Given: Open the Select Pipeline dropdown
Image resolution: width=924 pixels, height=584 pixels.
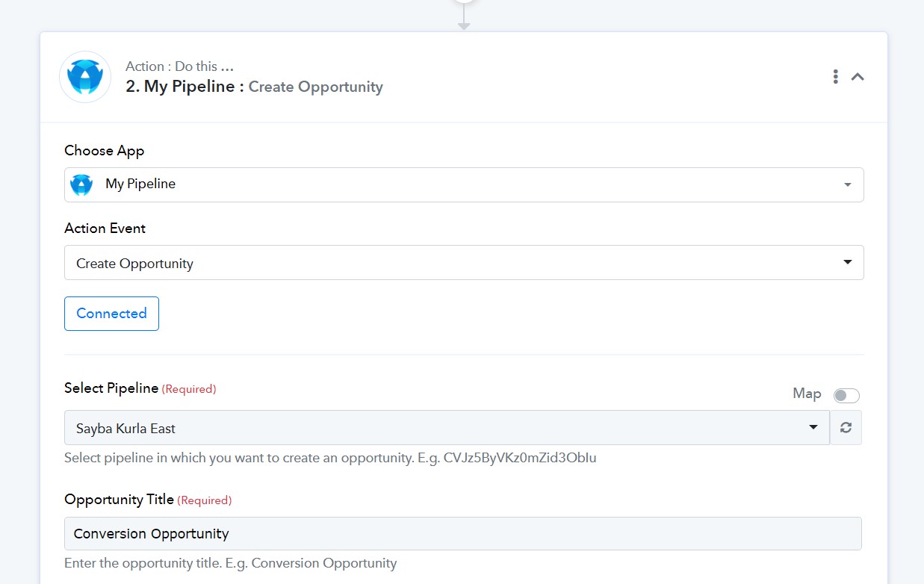Looking at the screenshot, I should (447, 428).
